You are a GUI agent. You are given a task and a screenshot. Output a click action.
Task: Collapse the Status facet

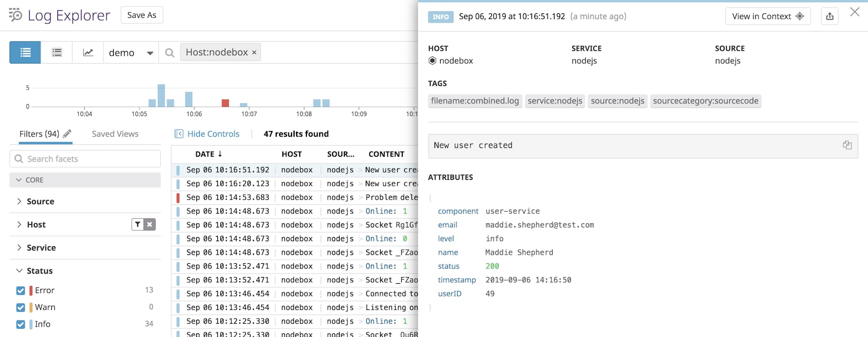click(x=19, y=270)
